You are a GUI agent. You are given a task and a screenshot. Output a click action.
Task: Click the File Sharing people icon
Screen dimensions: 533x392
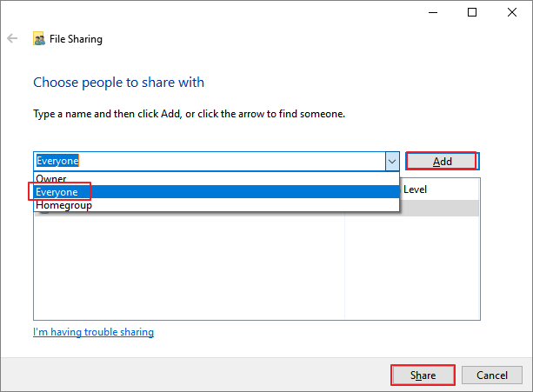(x=39, y=39)
